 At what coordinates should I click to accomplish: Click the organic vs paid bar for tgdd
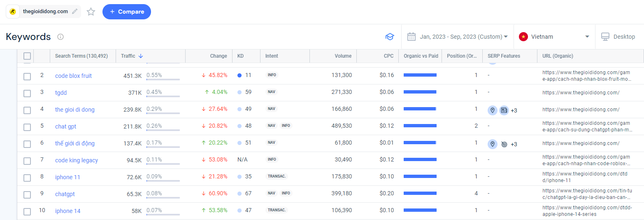coord(420,92)
